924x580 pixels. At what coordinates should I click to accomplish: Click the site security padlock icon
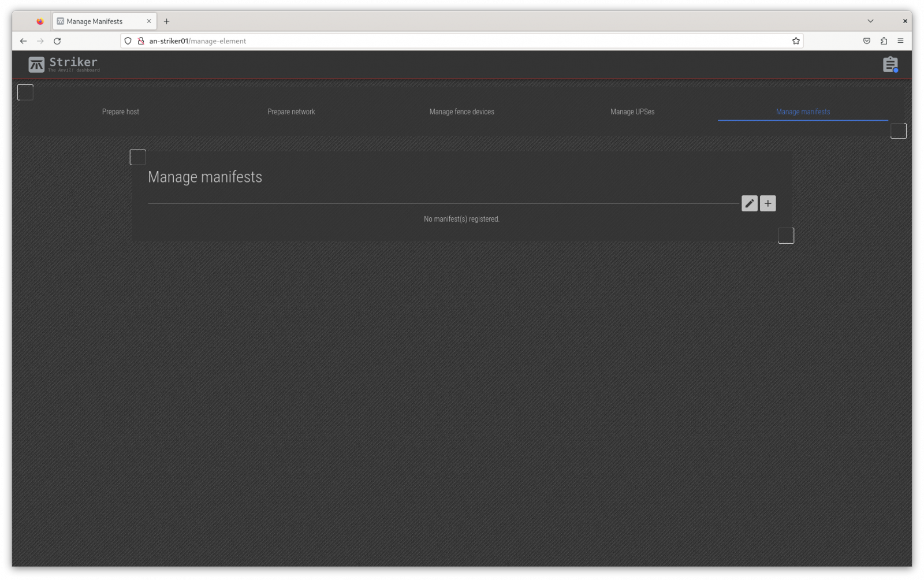[x=141, y=41]
